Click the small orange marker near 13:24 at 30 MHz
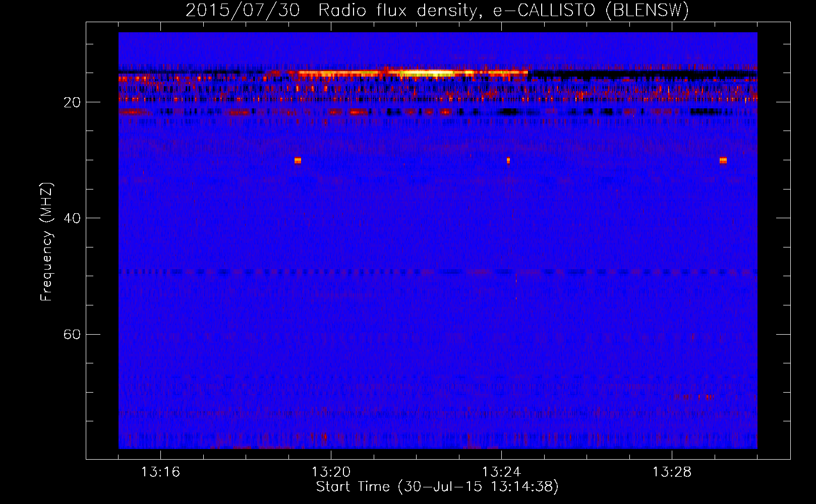Viewport: 816px width, 504px height. coord(508,160)
